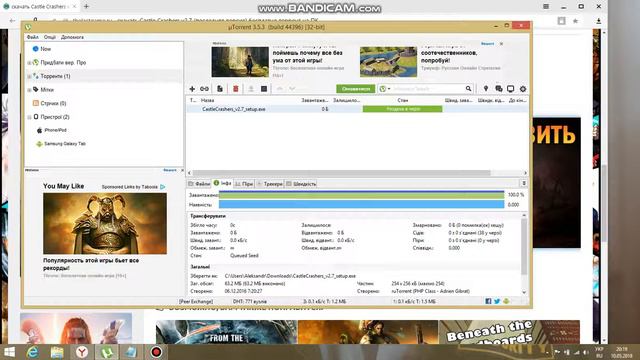Expand the Pro upgrade tree node

click(x=29, y=63)
